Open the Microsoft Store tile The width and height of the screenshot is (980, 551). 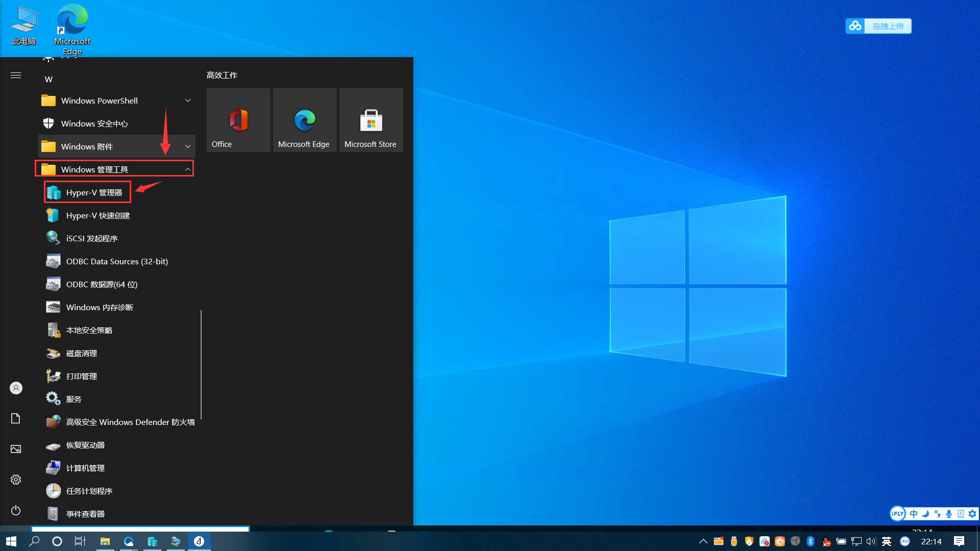click(371, 120)
